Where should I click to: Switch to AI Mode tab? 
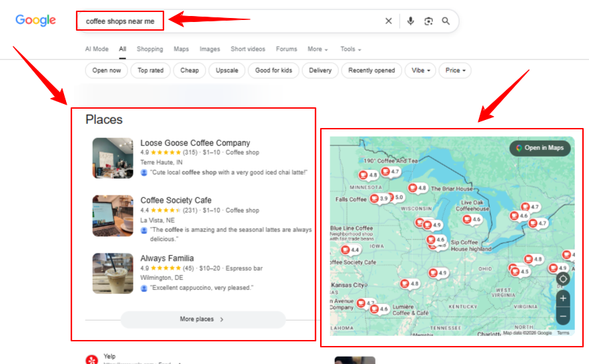click(x=97, y=49)
